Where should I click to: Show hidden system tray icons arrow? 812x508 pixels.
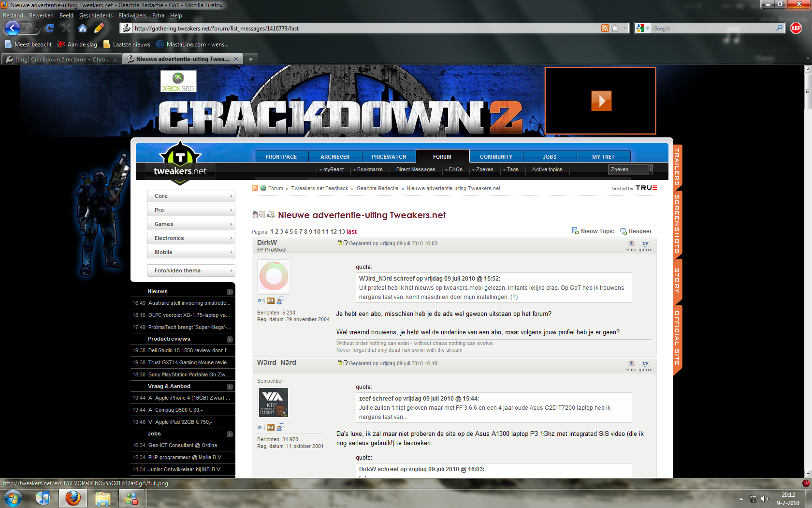pyautogui.click(x=741, y=499)
